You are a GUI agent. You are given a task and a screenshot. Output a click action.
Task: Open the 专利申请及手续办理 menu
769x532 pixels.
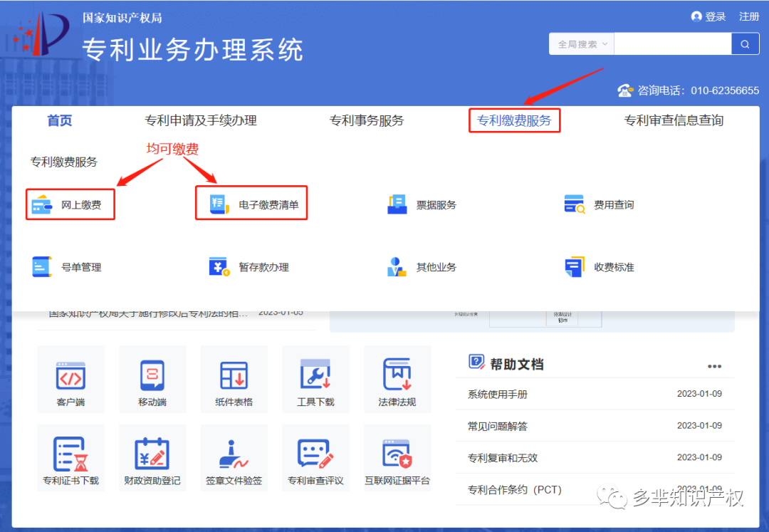tap(201, 120)
